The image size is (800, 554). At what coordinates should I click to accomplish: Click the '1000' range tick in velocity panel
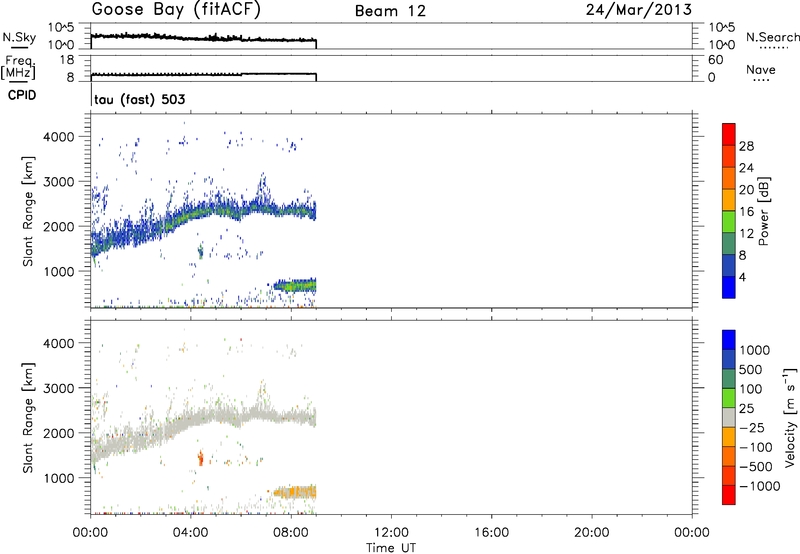point(58,478)
